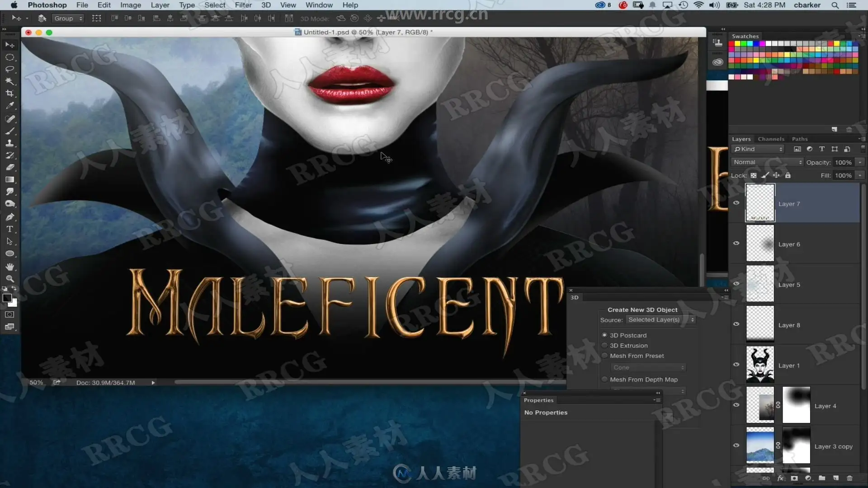The image size is (868, 488).
Task: Select the Clone Stamp tool
Action: [x=9, y=143]
